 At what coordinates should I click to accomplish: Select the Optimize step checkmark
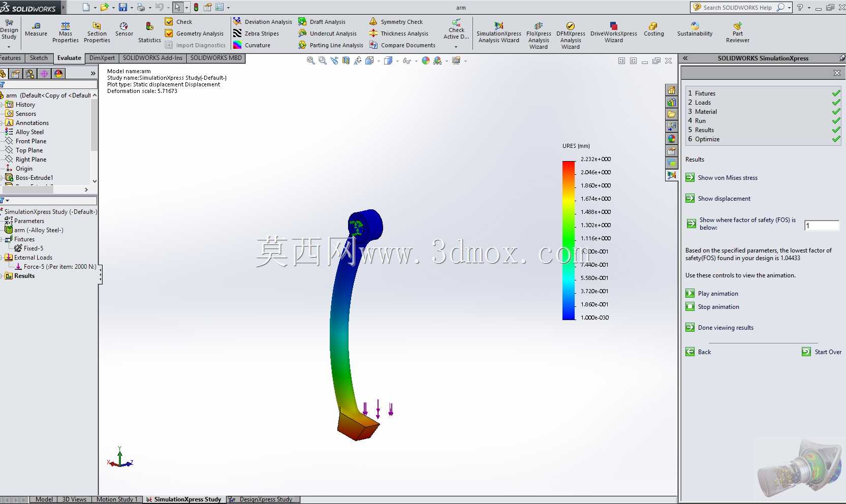[836, 139]
